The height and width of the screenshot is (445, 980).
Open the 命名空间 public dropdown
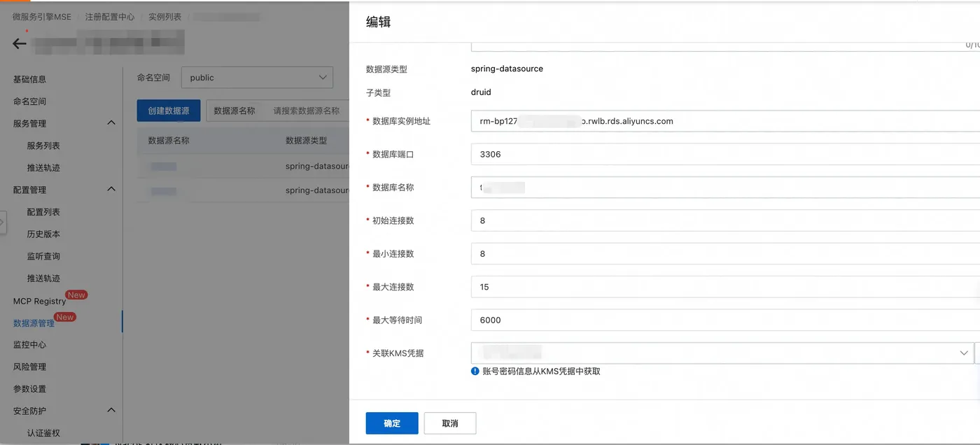[x=257, y=78]
